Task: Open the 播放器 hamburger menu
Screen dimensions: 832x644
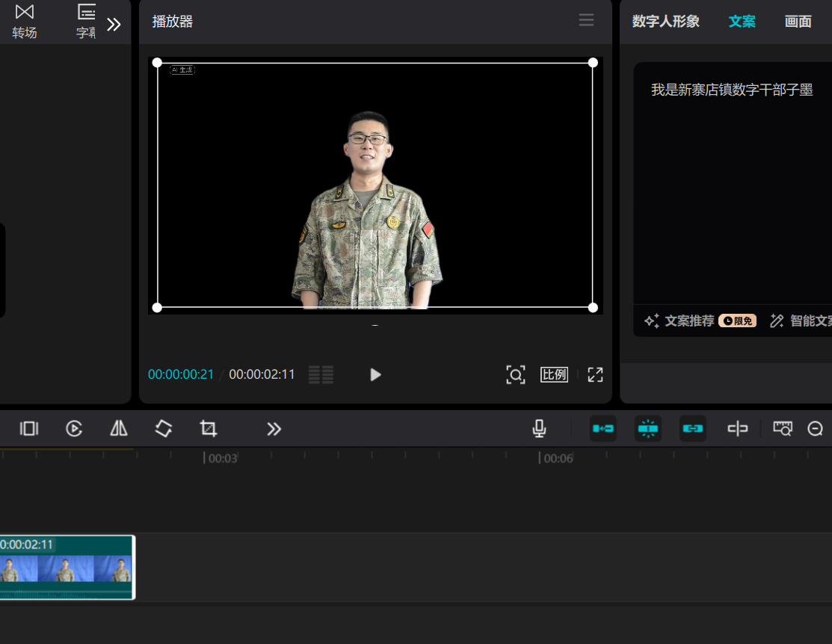Action: tap(586, 21)
